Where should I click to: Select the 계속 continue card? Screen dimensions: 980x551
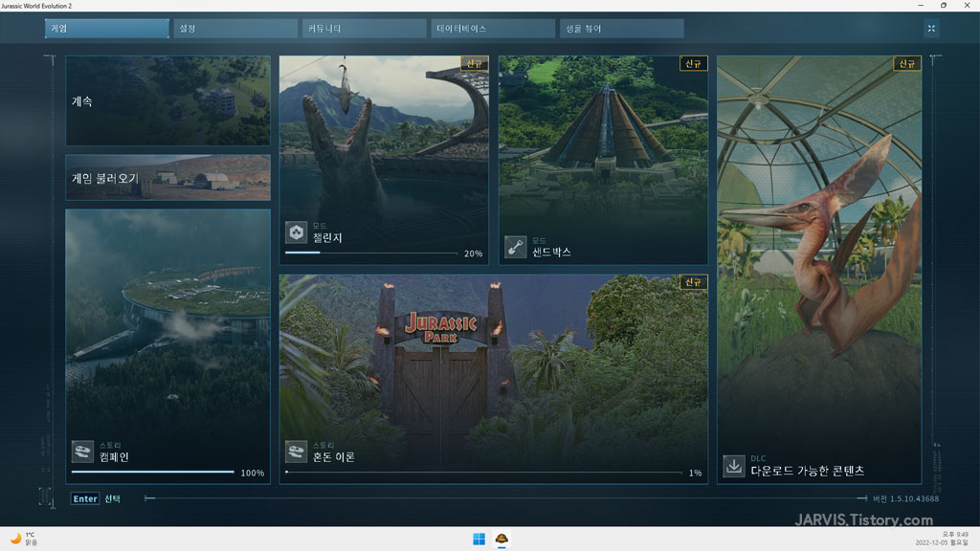point(168,100)
